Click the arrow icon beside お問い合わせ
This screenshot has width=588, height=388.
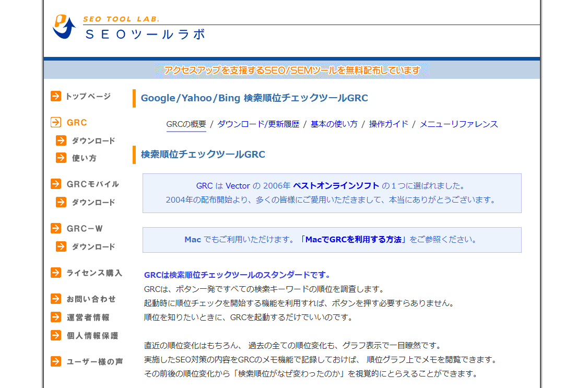pyautogui.click(x=56, y=299)
